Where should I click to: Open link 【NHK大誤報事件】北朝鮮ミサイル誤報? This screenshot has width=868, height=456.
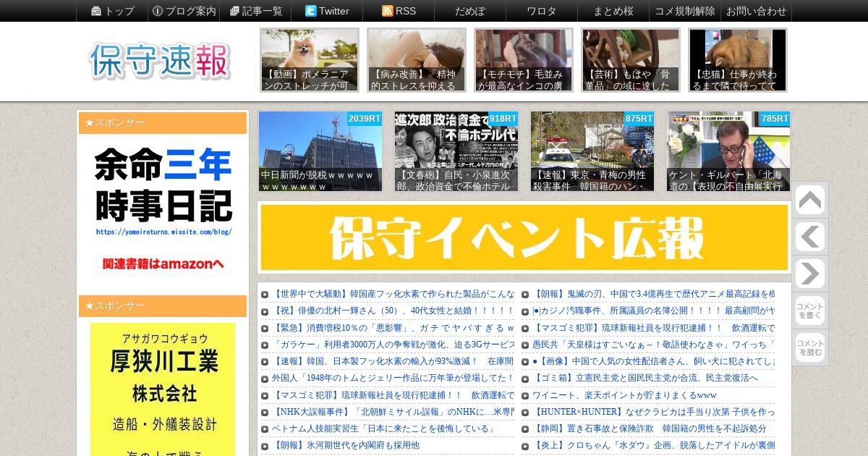(x=393, y=412)
